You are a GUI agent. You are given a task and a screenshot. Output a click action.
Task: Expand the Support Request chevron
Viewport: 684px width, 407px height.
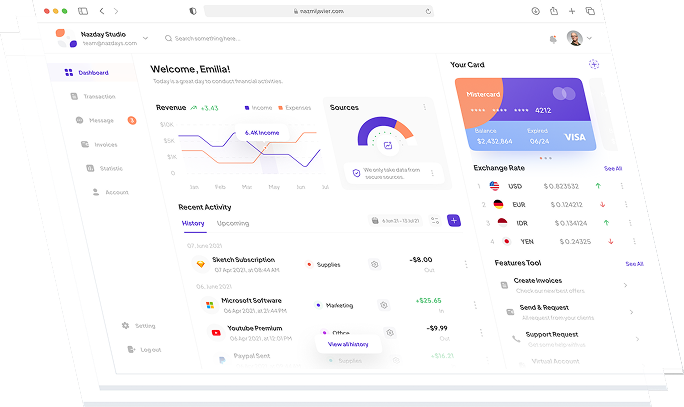click(x=637, y=339)
